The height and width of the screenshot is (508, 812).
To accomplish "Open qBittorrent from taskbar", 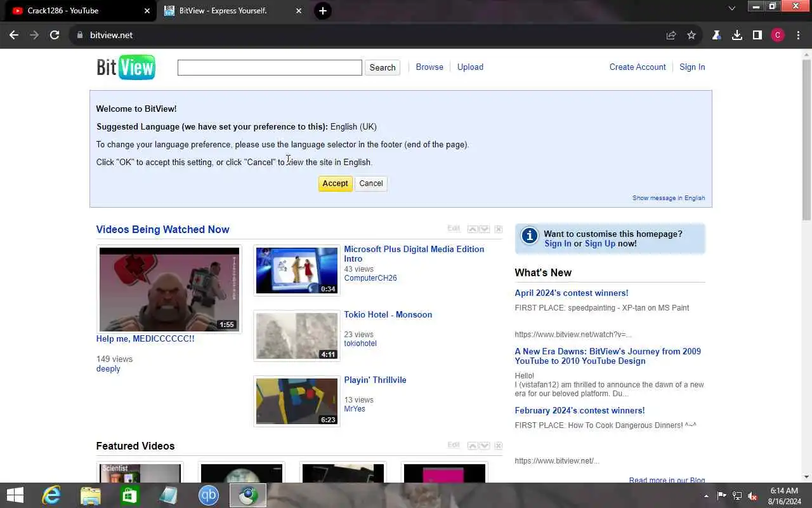I will pyautogui.click(x=209, y=495).
